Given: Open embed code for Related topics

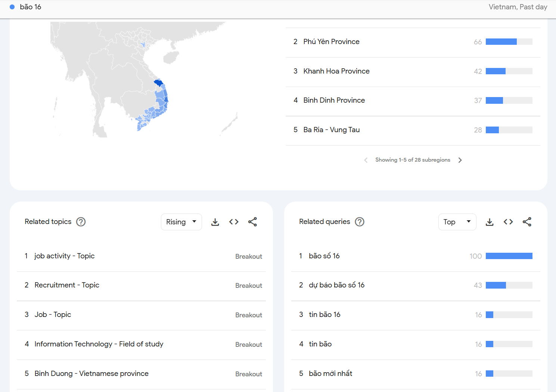Looking at the screenshot, I should 234,222.
